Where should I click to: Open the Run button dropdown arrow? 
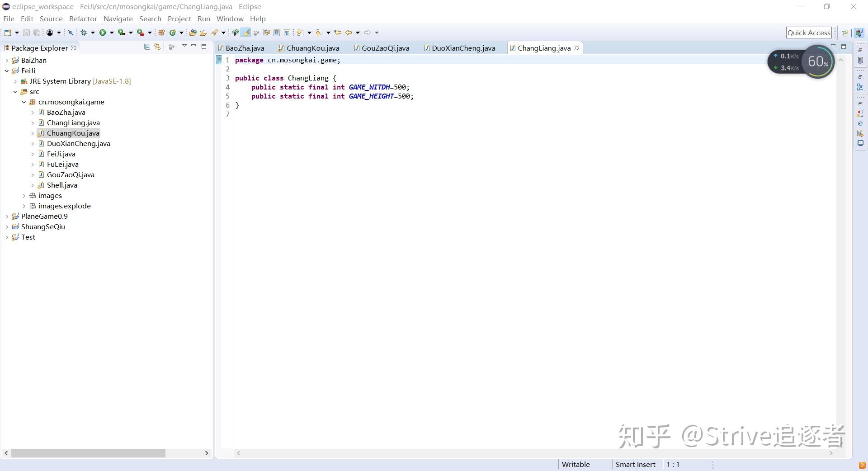[112, 32]
